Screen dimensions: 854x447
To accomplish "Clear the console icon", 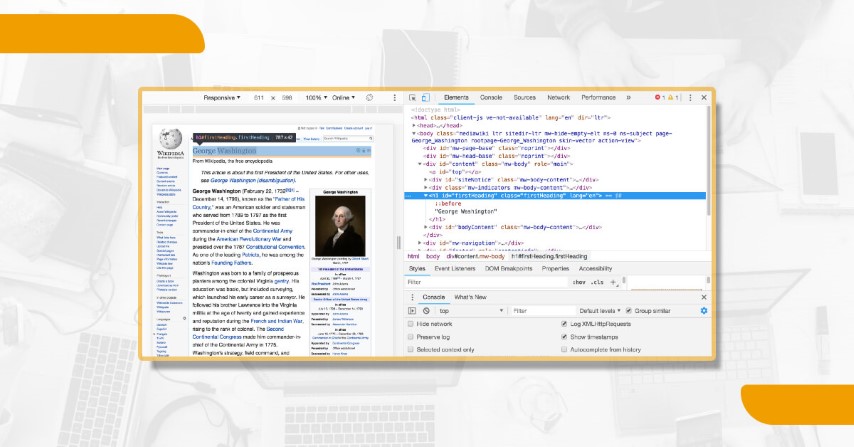I will click(x=426, y=311).
